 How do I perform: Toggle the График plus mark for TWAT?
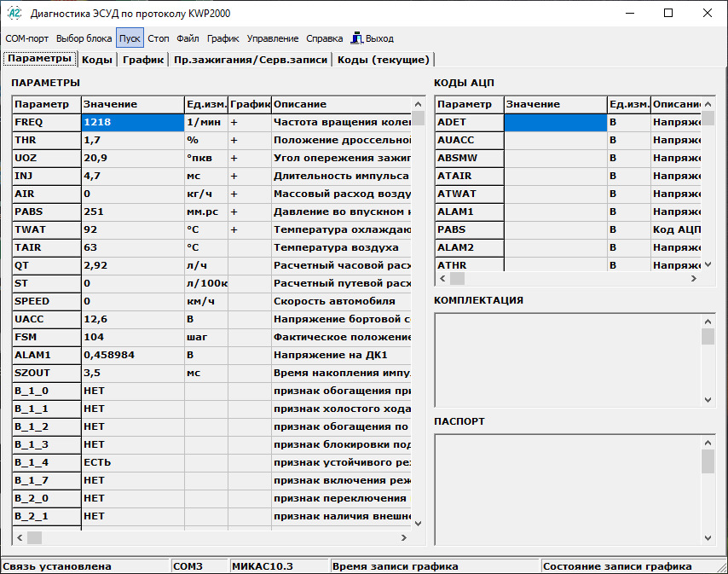(x=234, y=229)
